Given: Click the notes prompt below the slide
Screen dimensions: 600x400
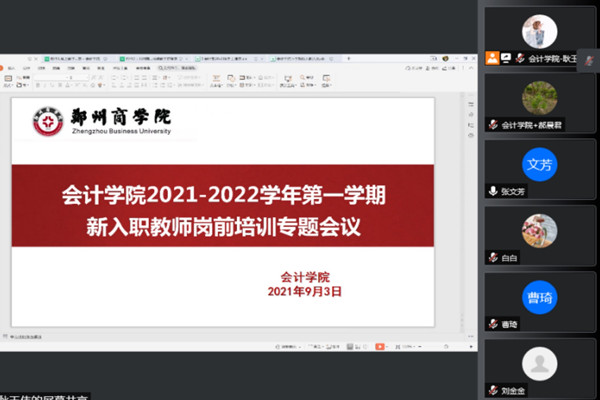Looking at the screenshot, I should pos(25,337).
